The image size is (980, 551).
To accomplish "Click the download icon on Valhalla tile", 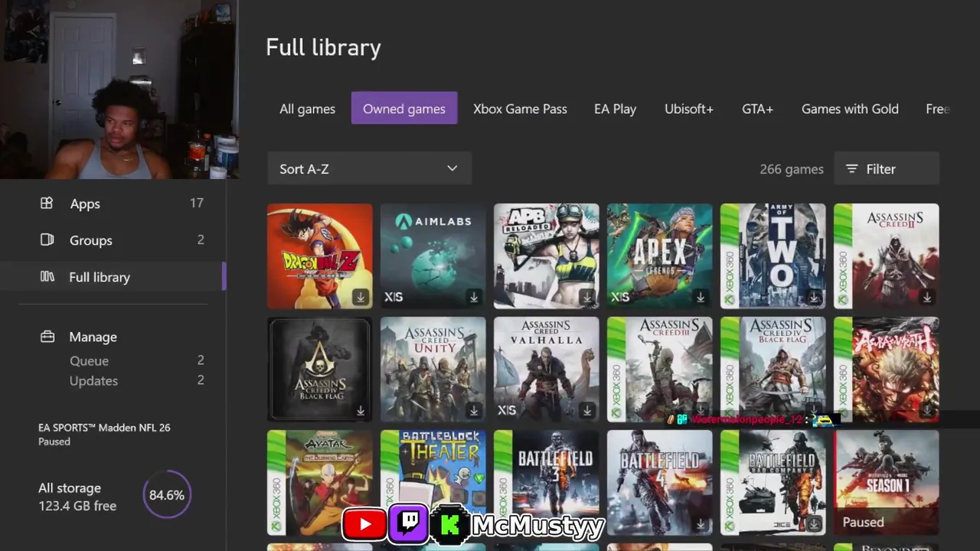I will click(587, 410).
